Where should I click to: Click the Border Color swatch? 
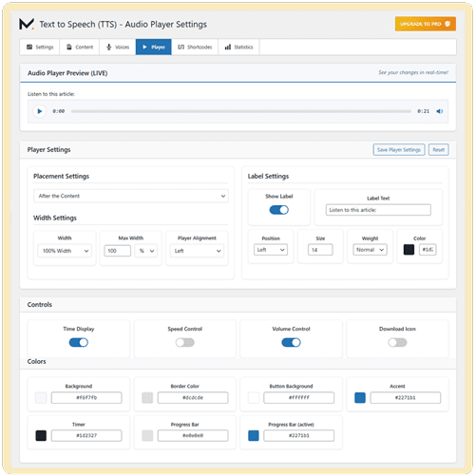147,398
